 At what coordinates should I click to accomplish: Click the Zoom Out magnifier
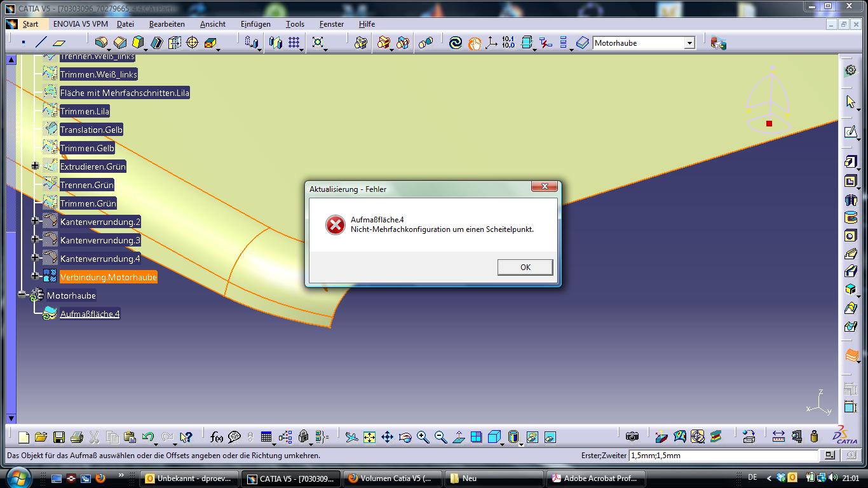click(440, 437)
